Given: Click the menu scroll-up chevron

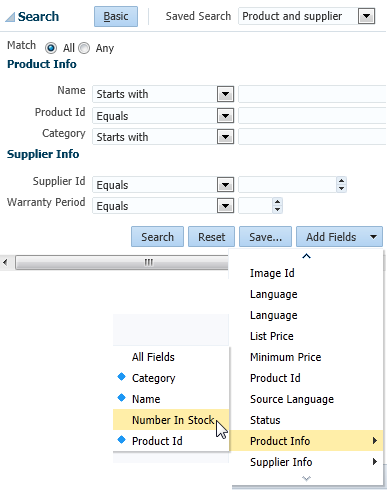Looking at the screenshot, I should click(x=306, y=256).
